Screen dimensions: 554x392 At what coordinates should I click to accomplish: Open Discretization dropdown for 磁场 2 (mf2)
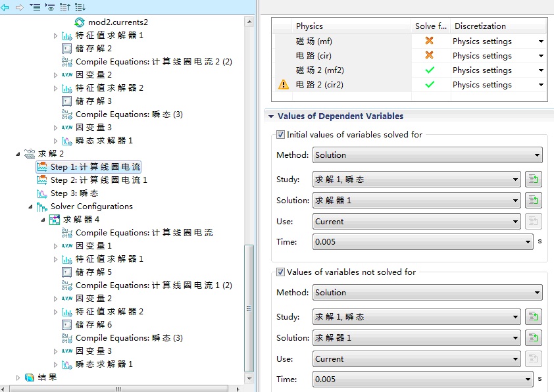coord(541,70)
